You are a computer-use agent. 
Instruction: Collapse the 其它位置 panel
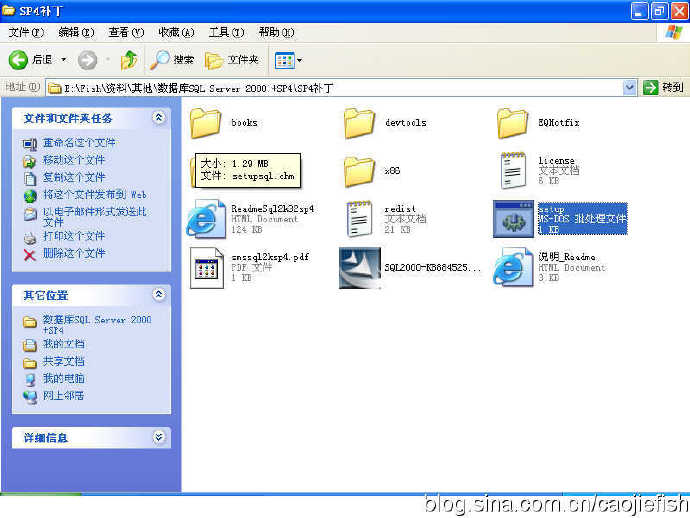[158, 294]
